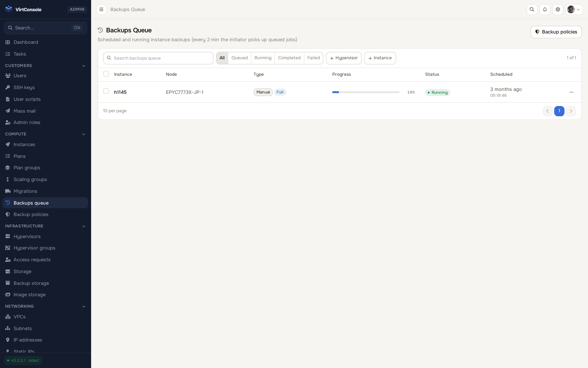The image size is (588, 368).
Task: Add an Instance filter
Action: pyautogui.click(x=380, y=58)
